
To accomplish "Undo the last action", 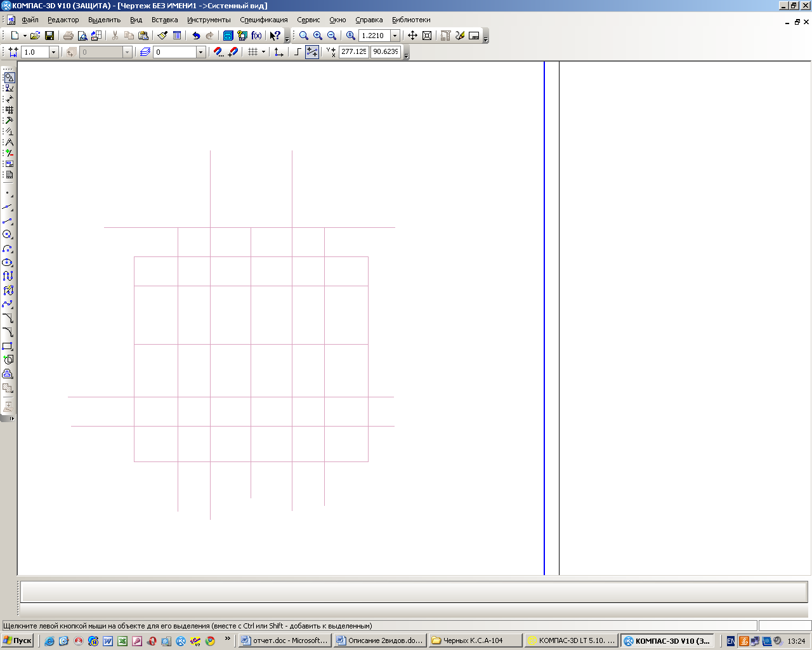I will pyautogui.click(x=196, y=36).
